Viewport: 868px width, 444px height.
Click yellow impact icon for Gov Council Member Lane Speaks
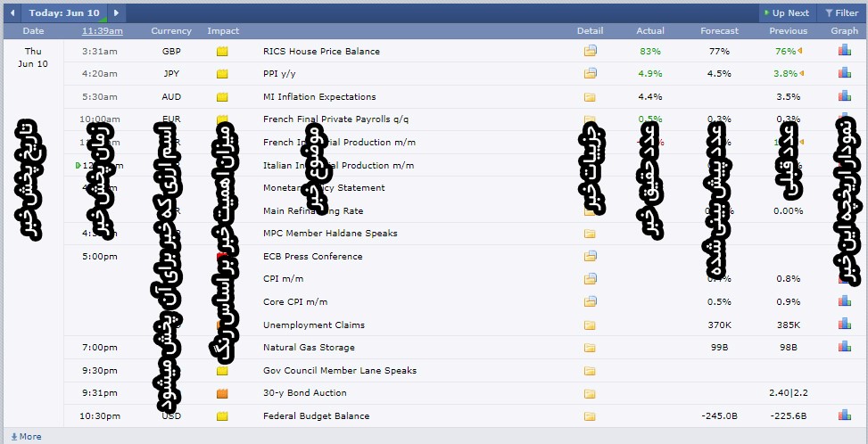222,371
